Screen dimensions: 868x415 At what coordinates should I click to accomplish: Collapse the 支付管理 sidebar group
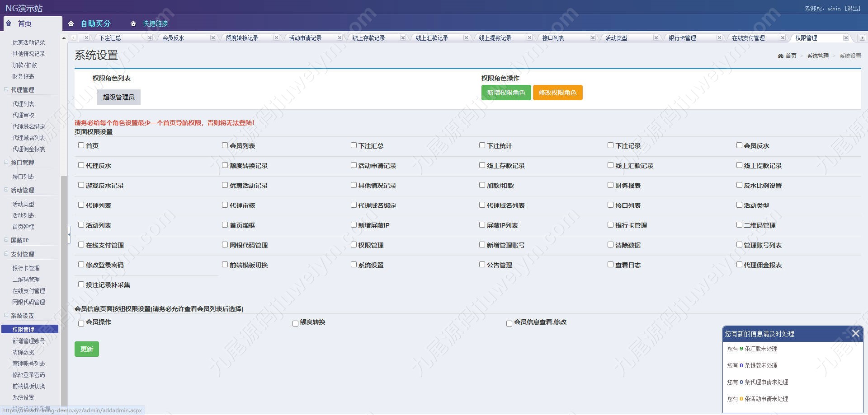6,254
